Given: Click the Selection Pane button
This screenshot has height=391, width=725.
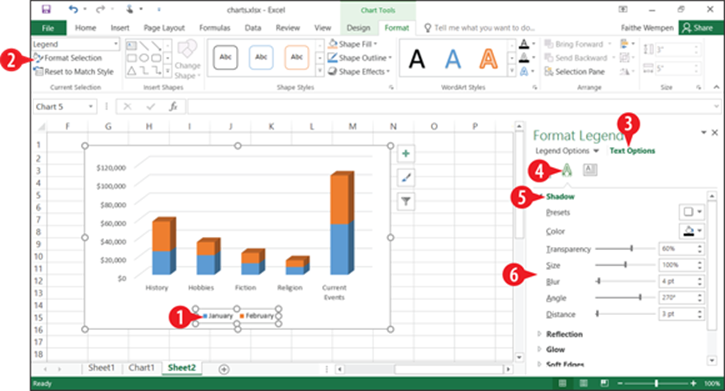Looking at the screenshot, I should pyautogui.click(x=575, y=72).
